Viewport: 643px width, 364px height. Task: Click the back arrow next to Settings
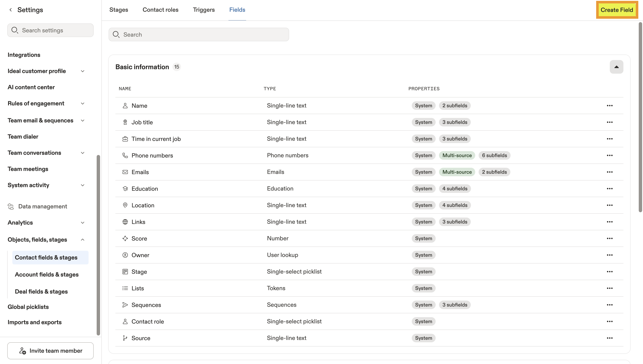coord(10,10)
